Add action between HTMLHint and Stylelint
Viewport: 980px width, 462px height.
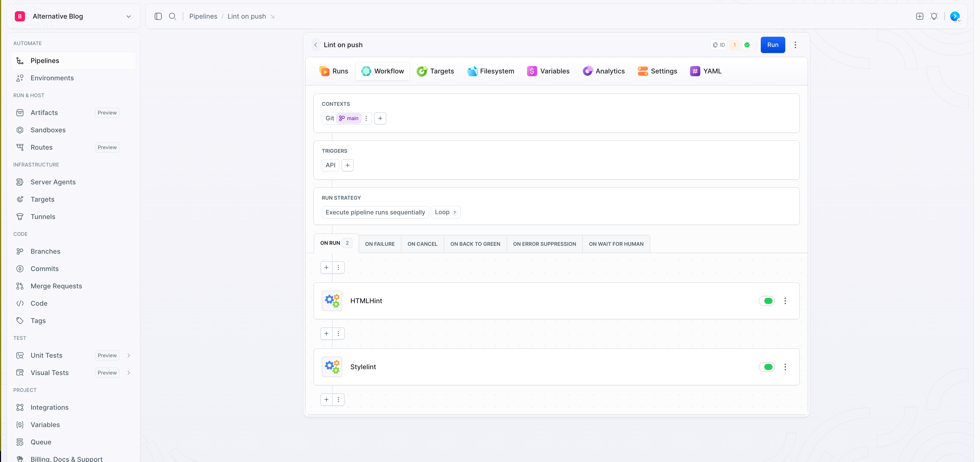[326, 333]
